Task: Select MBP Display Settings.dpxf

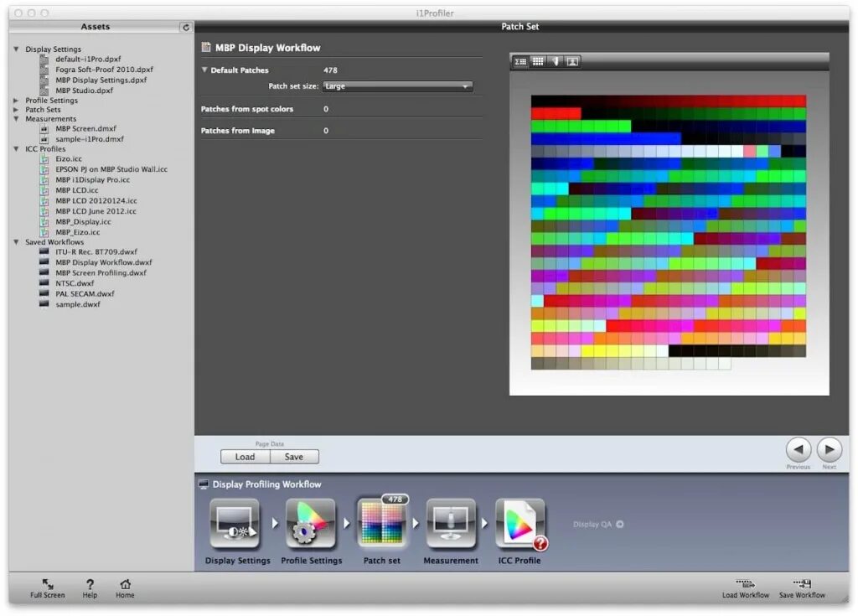Action: coord(101,80)
